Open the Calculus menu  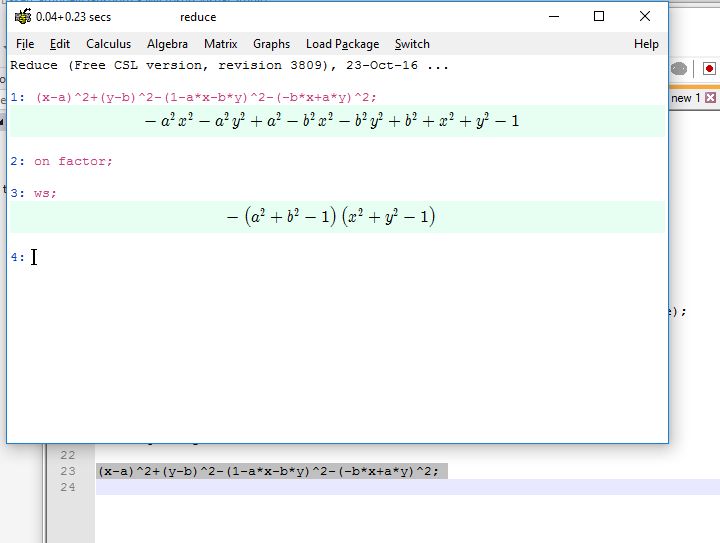[x=108, y=44]
